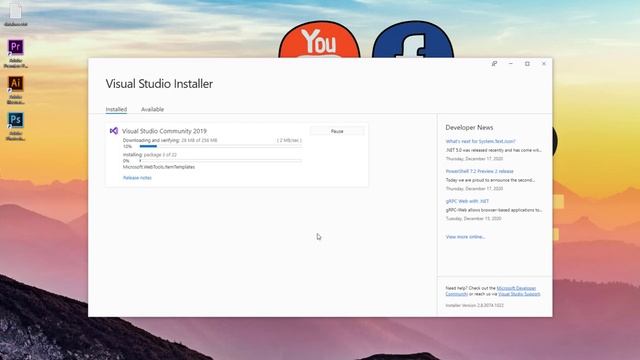Screen dimensions: 640x360
Task: Click the '28 MB of 256 MB' download status
Action: [x=199, y=140]
